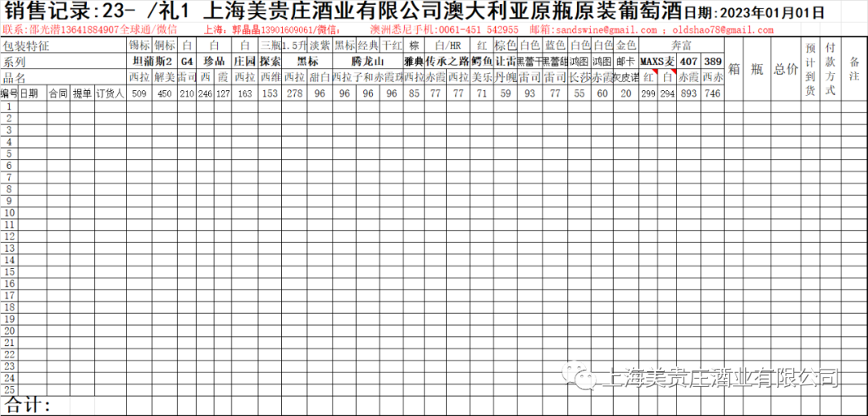Click the 金色 packaging cell
868x416 pixels.
tap(626, 46)
